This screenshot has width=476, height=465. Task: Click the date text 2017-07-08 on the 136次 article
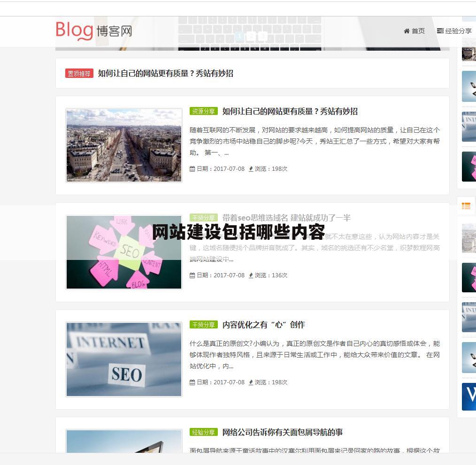click(x=229, y=275)
